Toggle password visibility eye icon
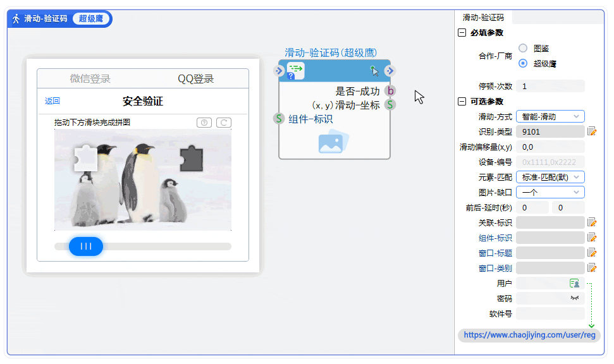Image resolution: width=614 pixels, height=364 pixels. coord(574,298)
